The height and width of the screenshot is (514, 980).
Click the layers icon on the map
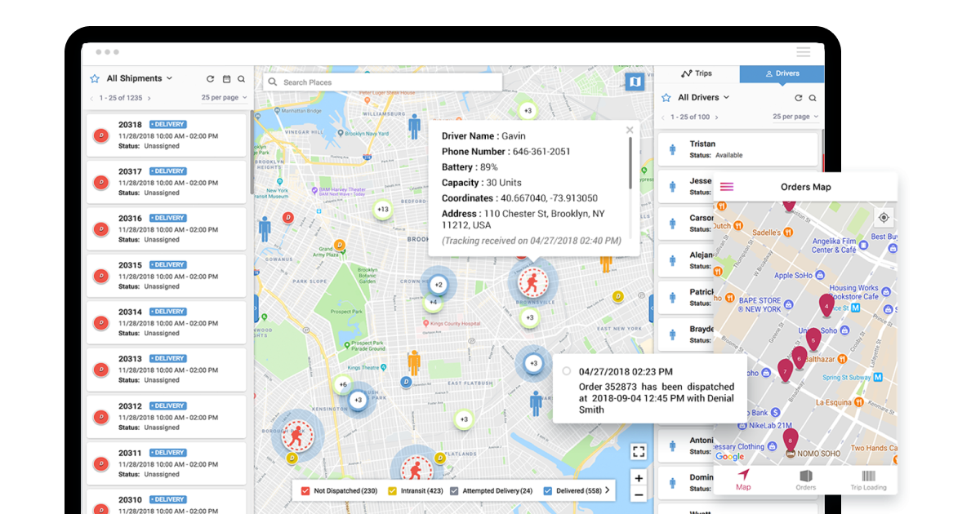(x=635, y=82)
